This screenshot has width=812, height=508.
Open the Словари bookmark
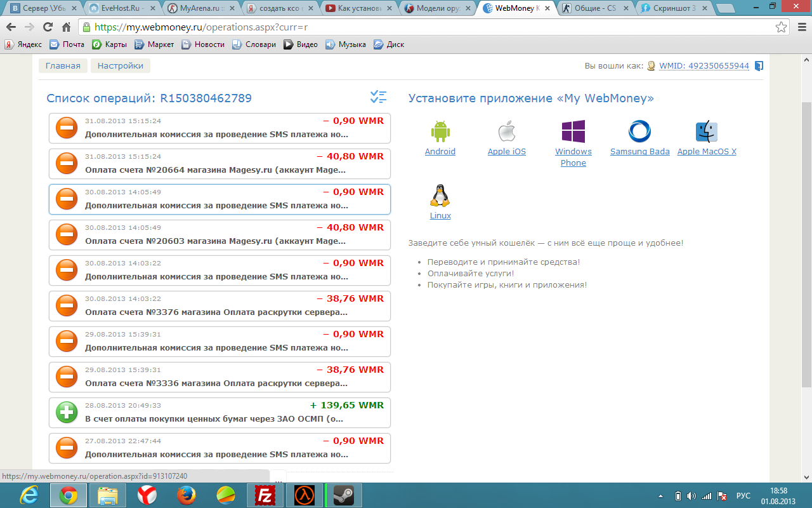click(x=254, y=44)
